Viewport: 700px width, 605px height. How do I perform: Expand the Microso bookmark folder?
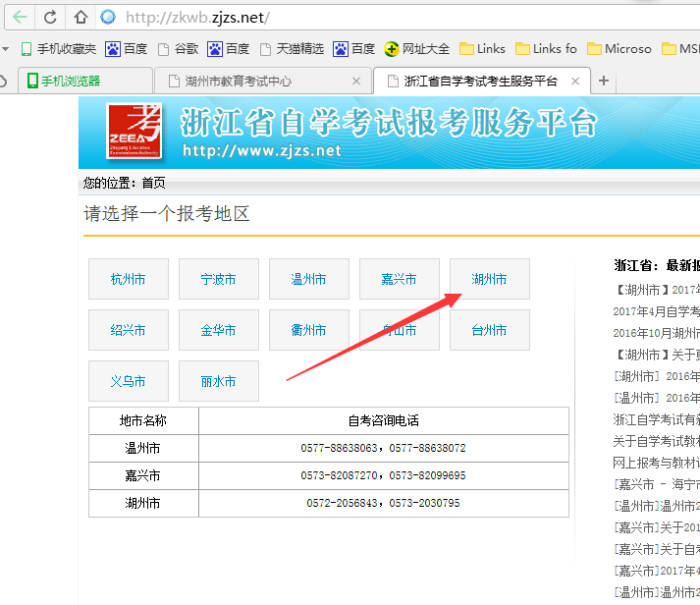[x=619, y=49]
